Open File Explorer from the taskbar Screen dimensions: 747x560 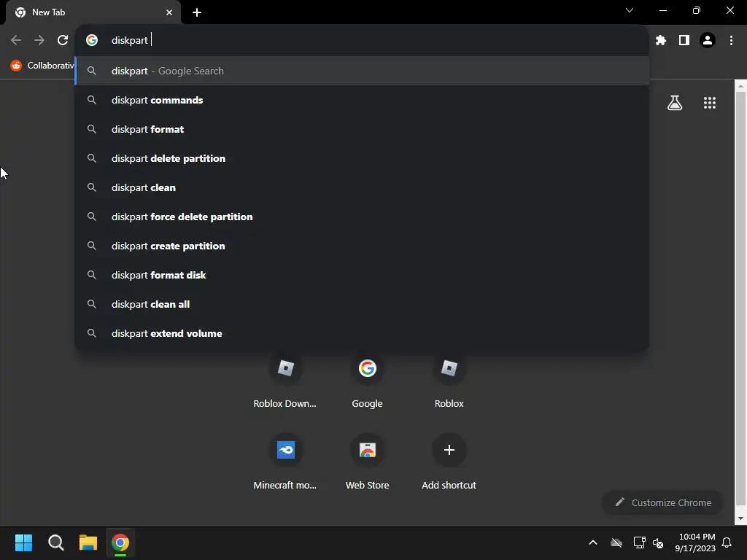(88, 542)
